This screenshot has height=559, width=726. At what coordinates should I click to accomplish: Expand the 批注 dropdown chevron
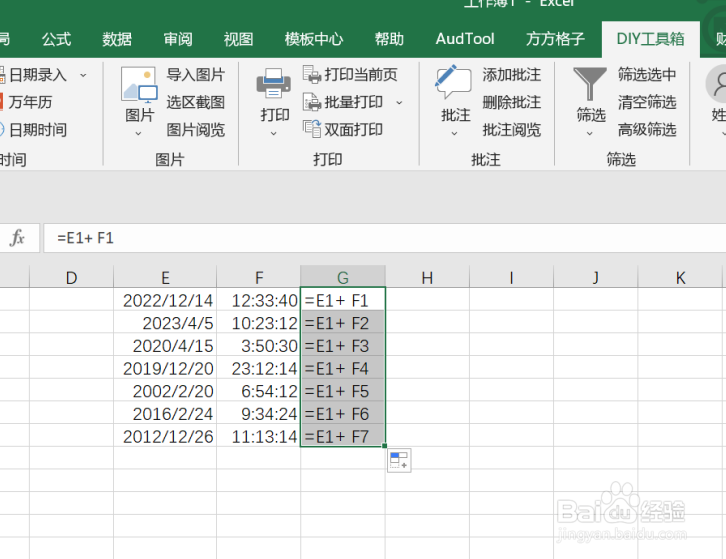coord(454,133)
